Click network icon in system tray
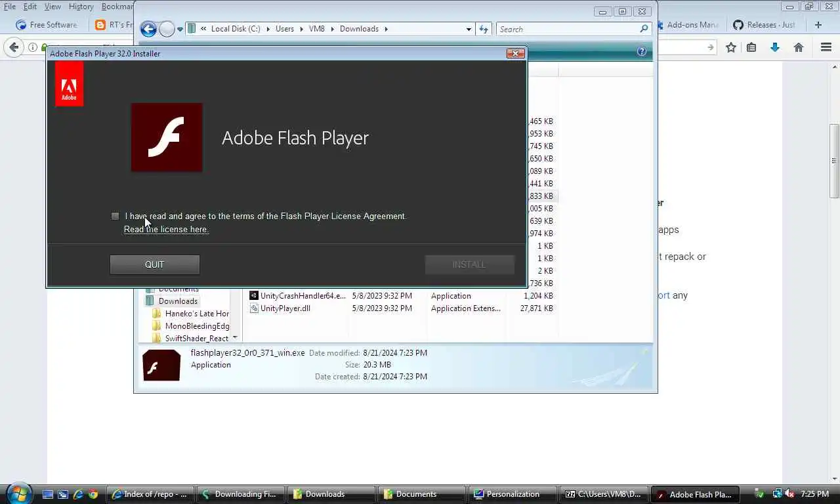840x504 pixels. (x=778, y=493)
